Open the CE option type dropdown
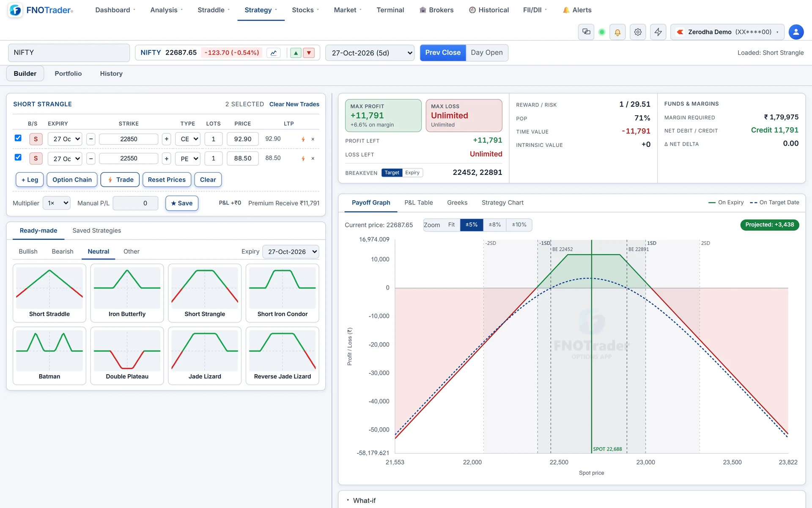 click(x=188, y=139)
